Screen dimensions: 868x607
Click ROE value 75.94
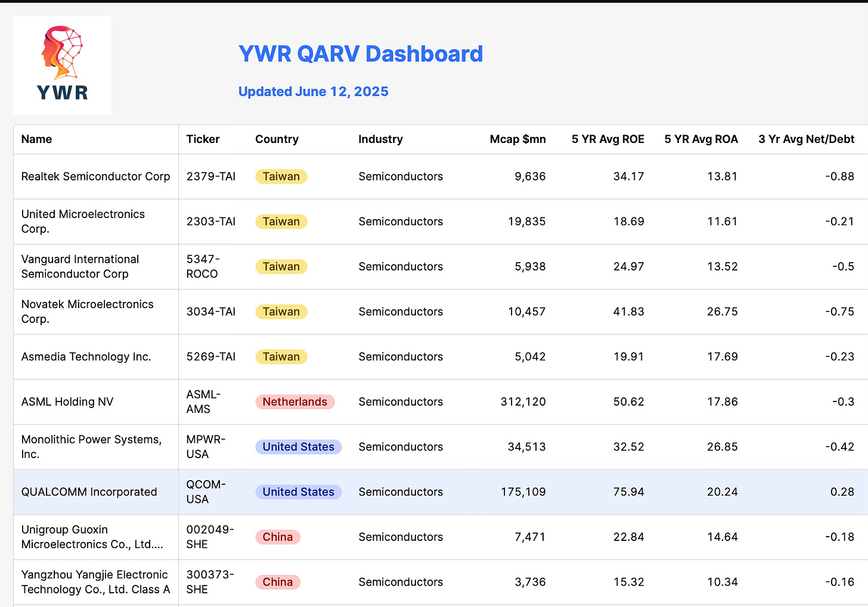coord(628,492)
